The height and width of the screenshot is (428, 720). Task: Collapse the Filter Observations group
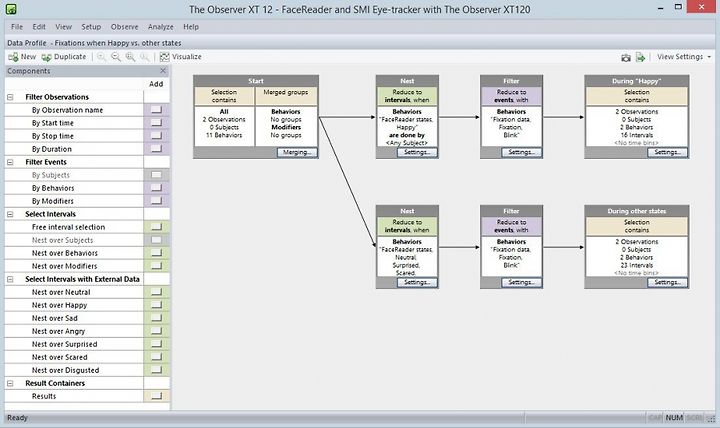10,97
